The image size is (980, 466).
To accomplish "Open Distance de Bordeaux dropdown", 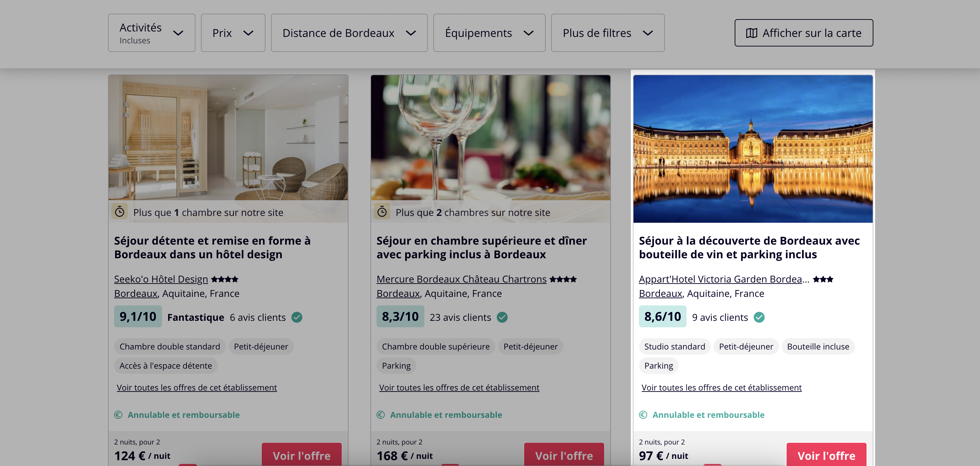I will point(349,33).
